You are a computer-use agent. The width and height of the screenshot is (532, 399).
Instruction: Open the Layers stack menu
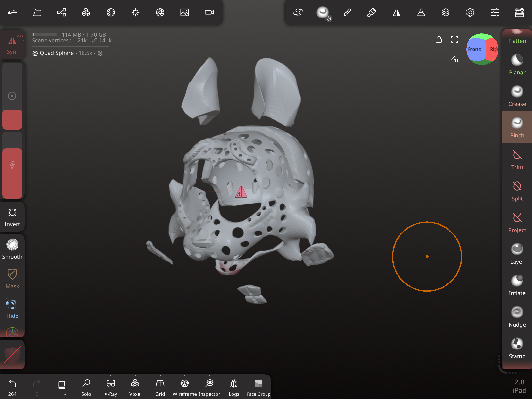tap(446, 12)
